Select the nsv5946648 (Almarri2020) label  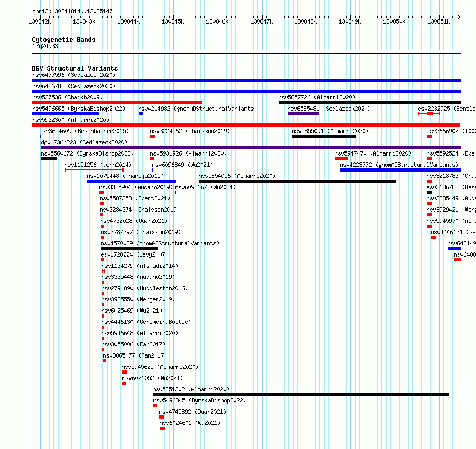[x=140, y=333]
